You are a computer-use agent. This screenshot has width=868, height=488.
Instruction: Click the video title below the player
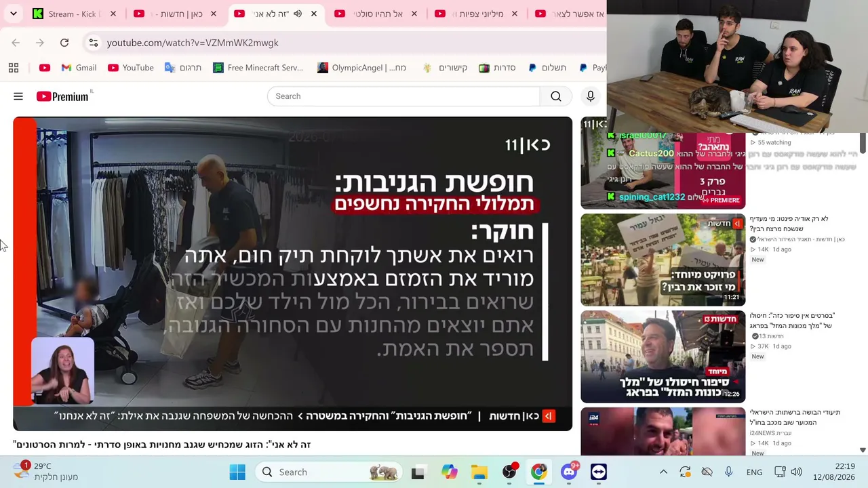click(x=161, y=445)
